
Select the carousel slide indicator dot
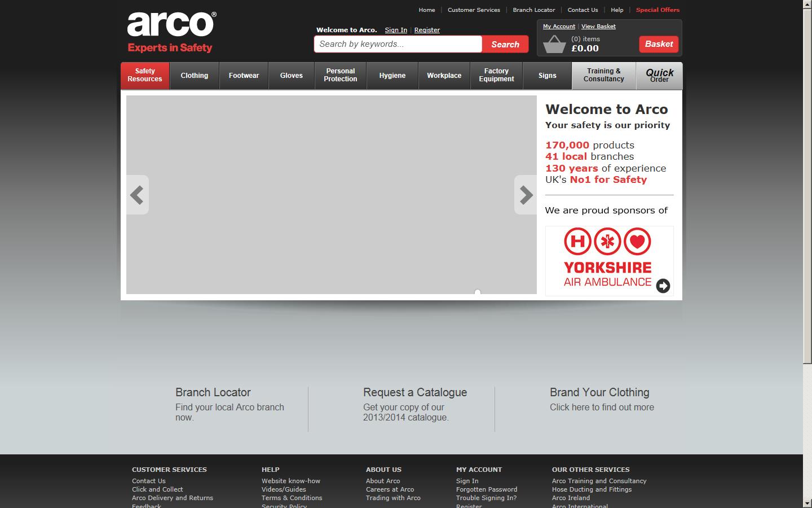pos(478,292)
